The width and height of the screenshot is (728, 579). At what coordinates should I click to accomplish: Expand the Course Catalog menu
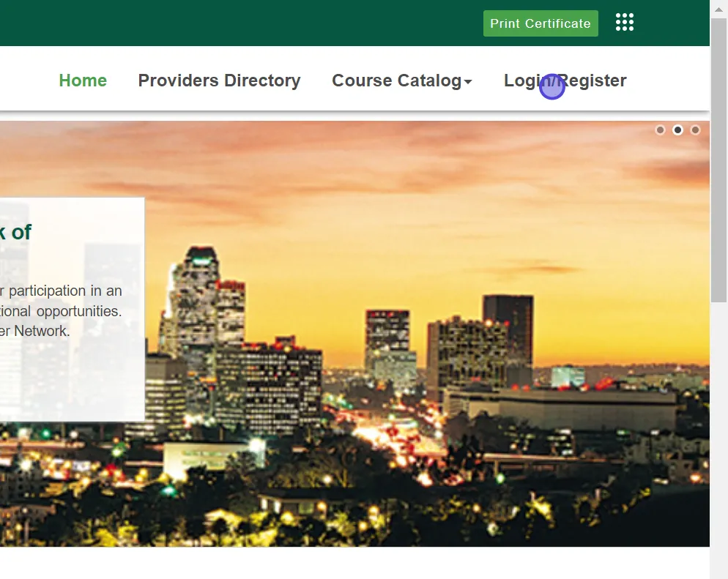click(x=396, y=81)
